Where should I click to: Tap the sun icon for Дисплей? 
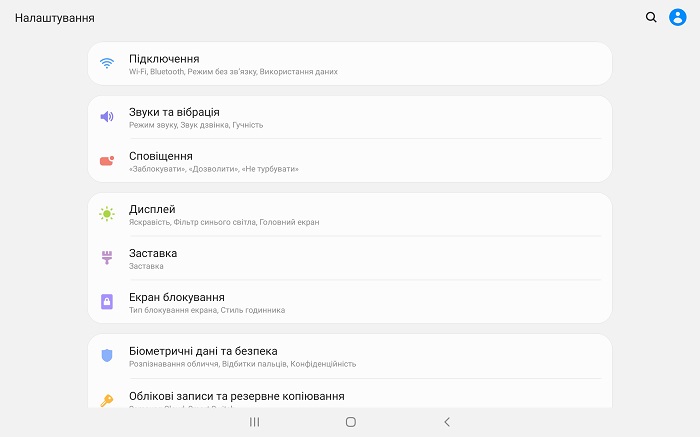click(107, 214)
